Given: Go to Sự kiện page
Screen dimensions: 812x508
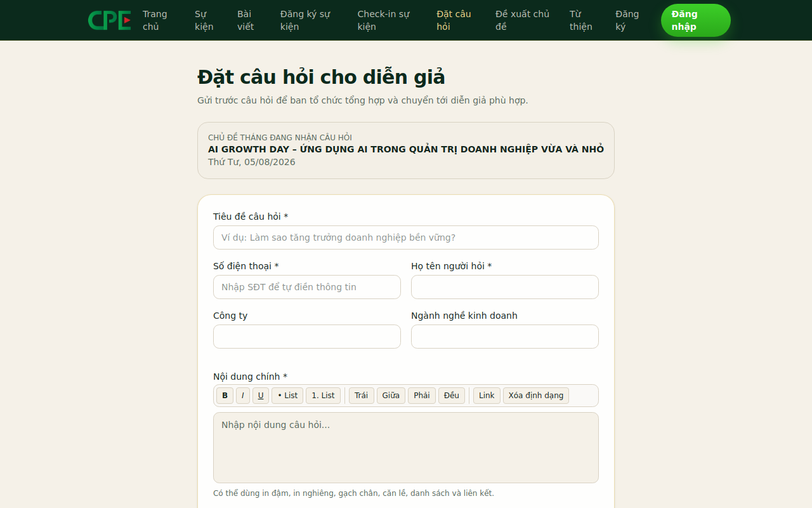Looking at the screenshot, I should click(204, 20).
